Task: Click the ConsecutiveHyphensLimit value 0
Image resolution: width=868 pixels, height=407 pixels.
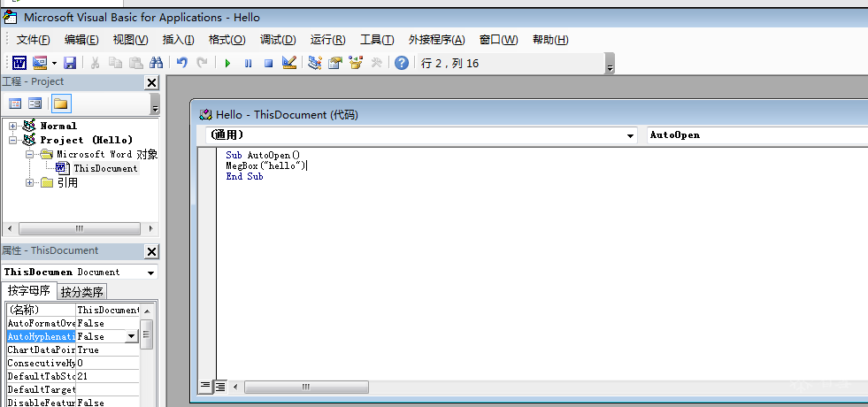Action: click(x=107, y=364)
